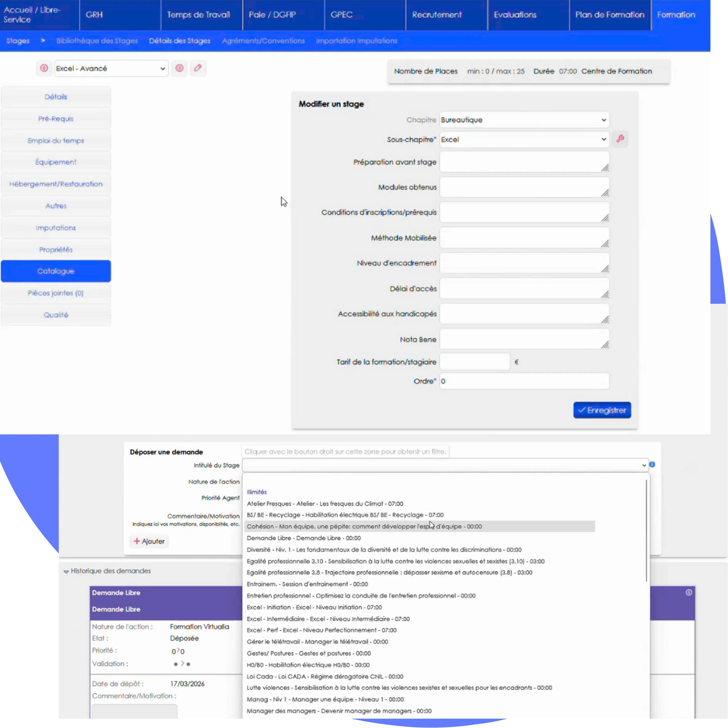
Task: Focus the Niveau d'encadrement text area
Action: (524, 263)
